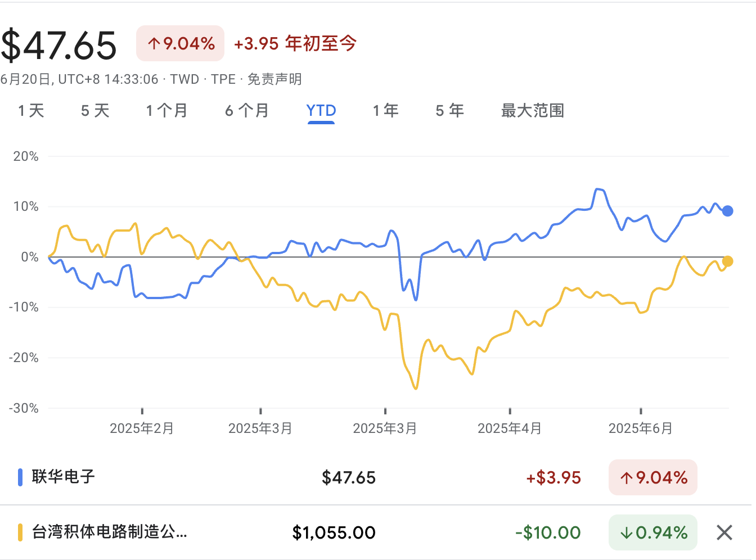Switch chart to 1年 range
Viewport: 756px width, 560px height.
[x=386, y=111]
